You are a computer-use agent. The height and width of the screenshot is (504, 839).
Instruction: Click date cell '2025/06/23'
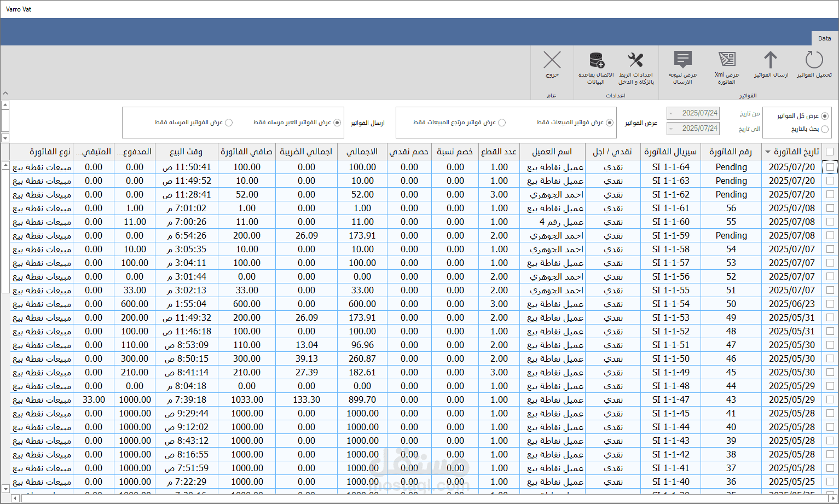click(x=791, y=304)
